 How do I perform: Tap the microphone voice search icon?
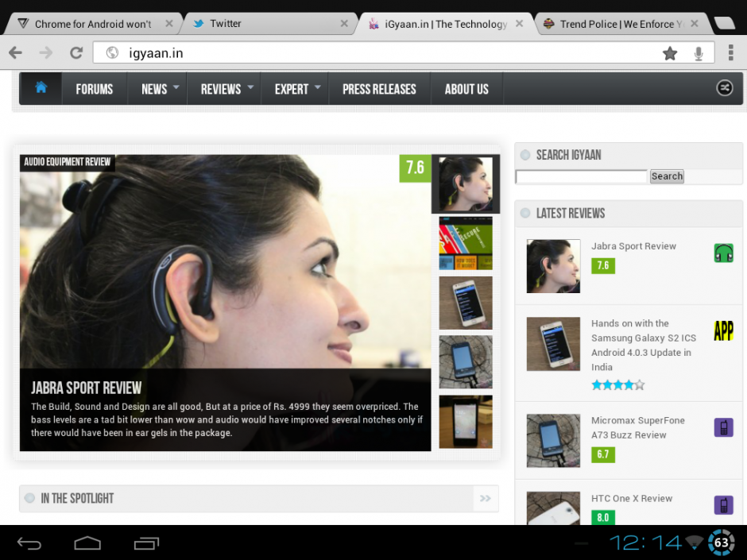[699, 53]
